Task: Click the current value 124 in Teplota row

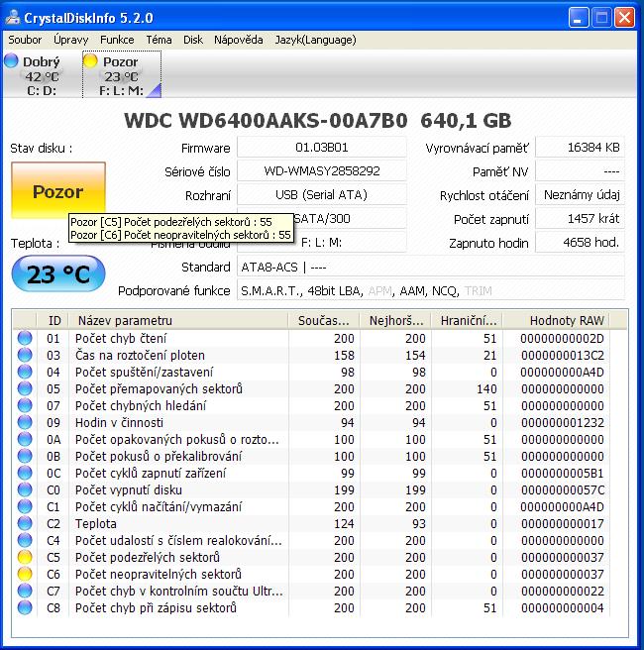Action: click(x=344, y=523)
